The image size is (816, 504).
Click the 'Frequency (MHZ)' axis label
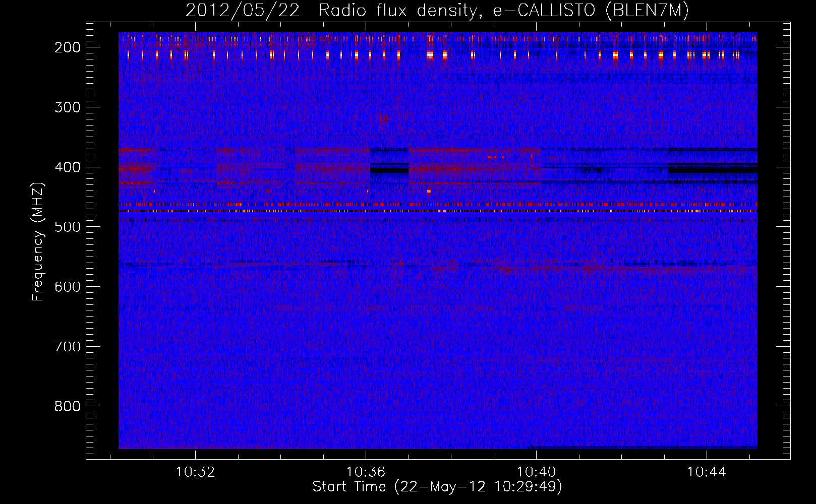click(38, 242)
